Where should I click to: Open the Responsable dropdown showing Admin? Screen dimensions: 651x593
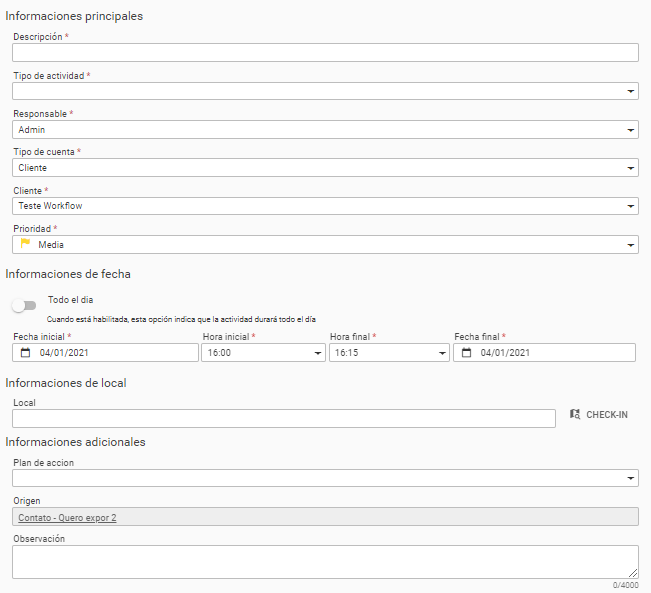325,130
